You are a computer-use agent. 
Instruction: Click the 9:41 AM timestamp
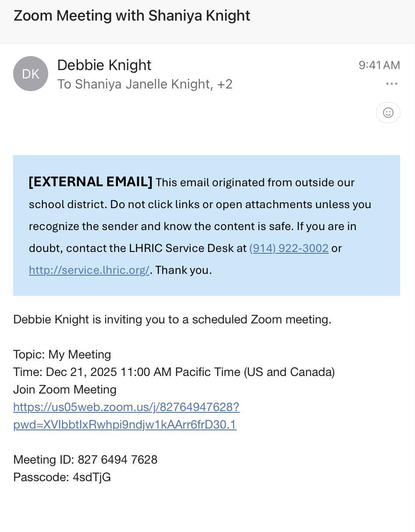(379, 65)
